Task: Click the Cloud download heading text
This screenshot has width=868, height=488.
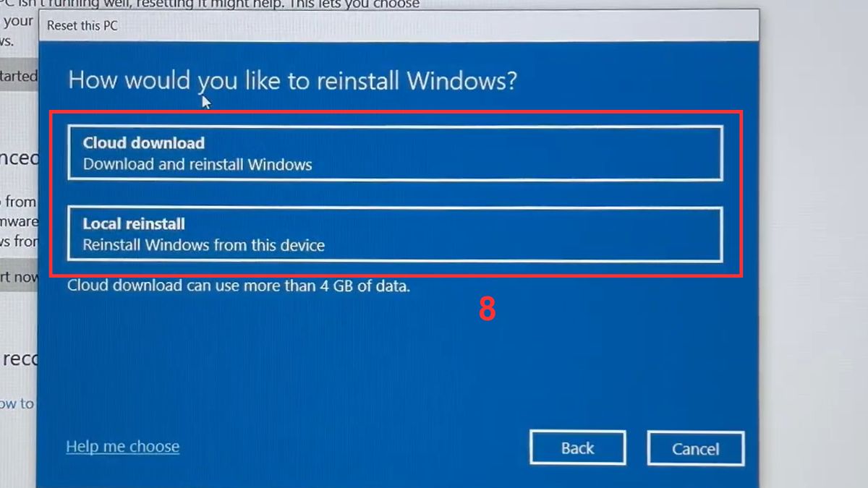Action: [x=143, y=142]
